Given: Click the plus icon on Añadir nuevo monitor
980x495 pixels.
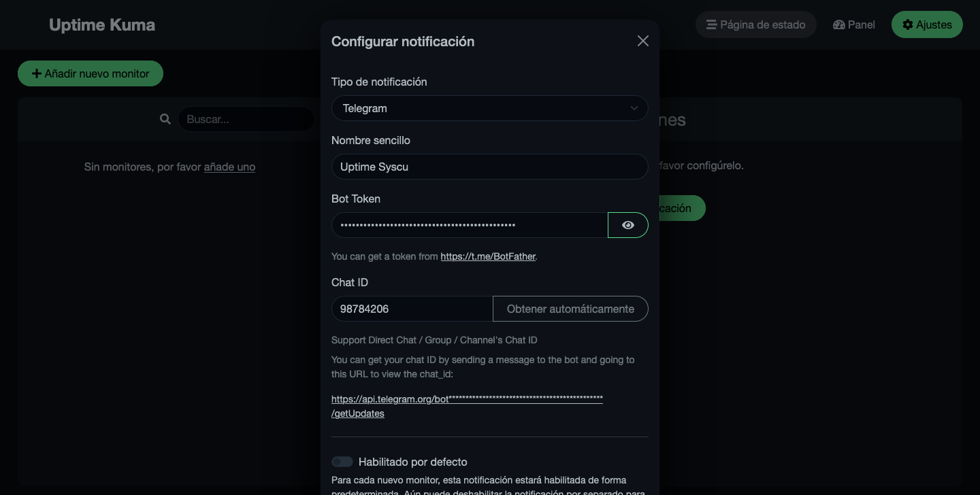Looking at the screenshot, I should (37, 73).
